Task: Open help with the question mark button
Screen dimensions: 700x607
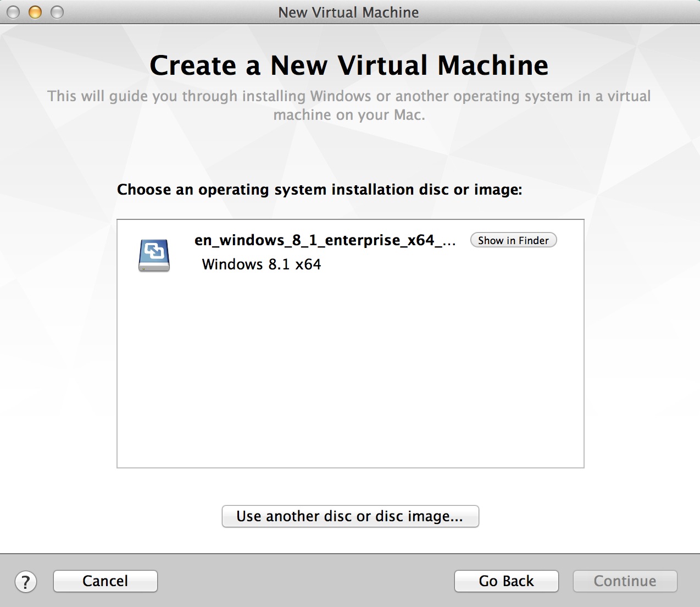Action: pos(26,582)
